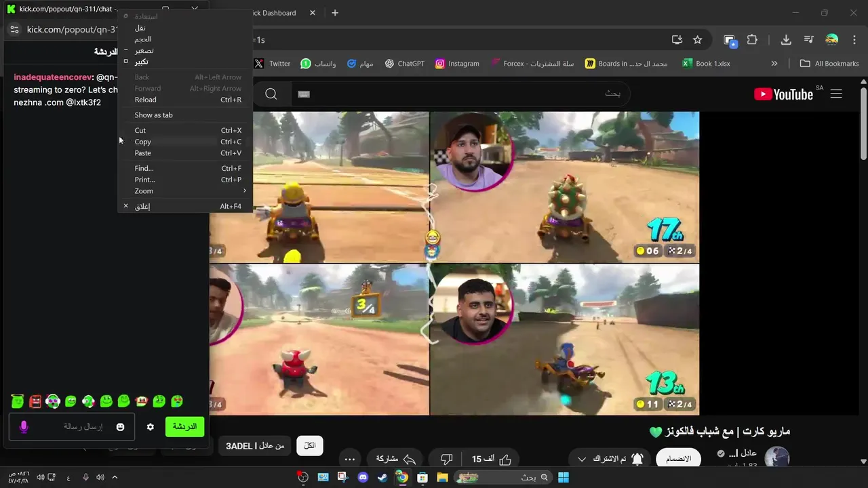The image size is (868, 488).
Task: Select Show as tab menu entry
Action: [x=185, y=115]
